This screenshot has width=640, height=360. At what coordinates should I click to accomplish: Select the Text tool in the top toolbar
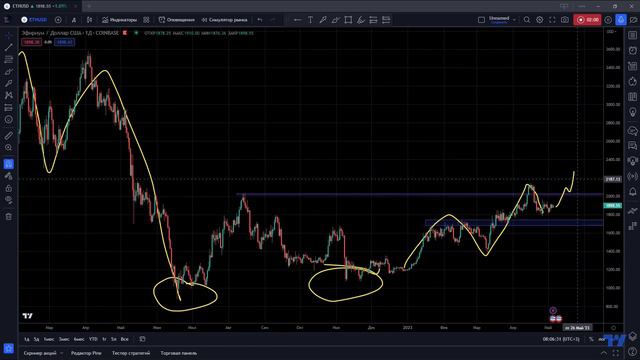(x=310, y=20)
